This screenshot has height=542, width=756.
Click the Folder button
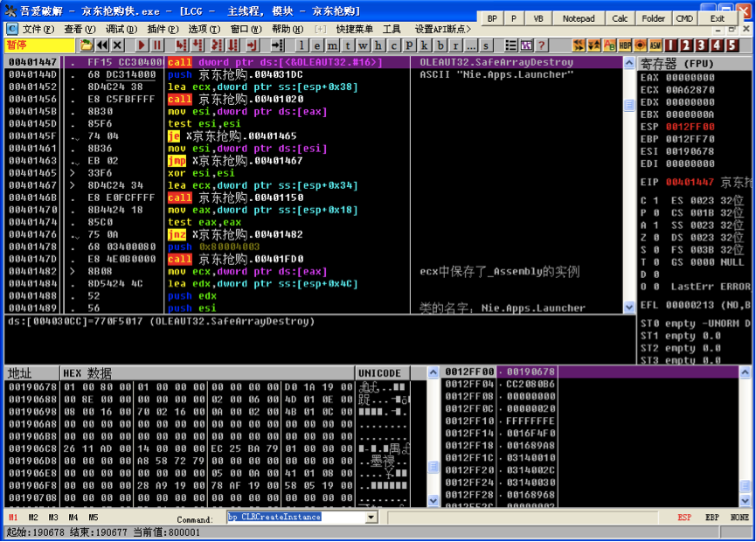tap(653, 18)
